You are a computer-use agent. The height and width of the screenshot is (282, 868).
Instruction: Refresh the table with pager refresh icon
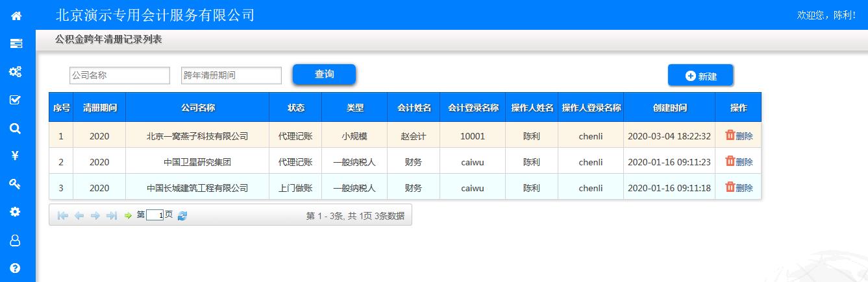pyautogui.click(x=182, y=216)
